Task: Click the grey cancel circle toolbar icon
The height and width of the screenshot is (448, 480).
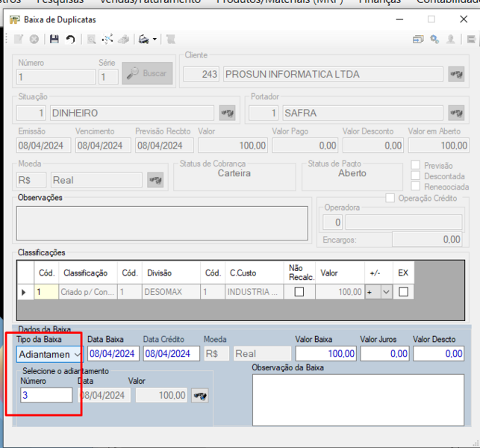Action: click(34, 39)
